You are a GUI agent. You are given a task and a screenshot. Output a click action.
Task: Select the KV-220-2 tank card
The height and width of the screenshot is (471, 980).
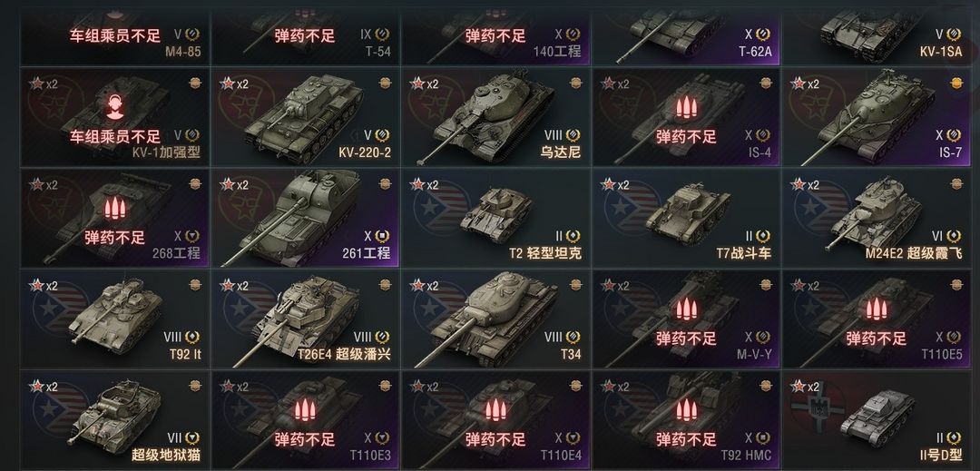pos(305,117)
